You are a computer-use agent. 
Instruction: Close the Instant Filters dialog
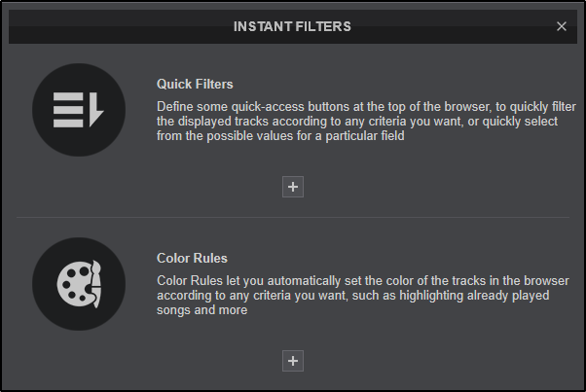click(562, 26)
